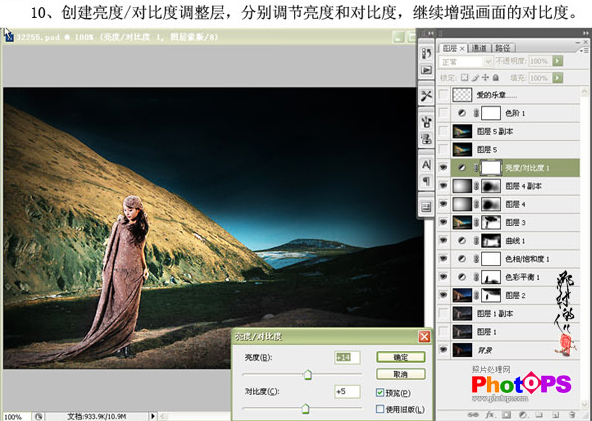Viewport: 592px width, 421px height.
Task: Hide the 背景 layer eye icon
Action: [443, 350]
